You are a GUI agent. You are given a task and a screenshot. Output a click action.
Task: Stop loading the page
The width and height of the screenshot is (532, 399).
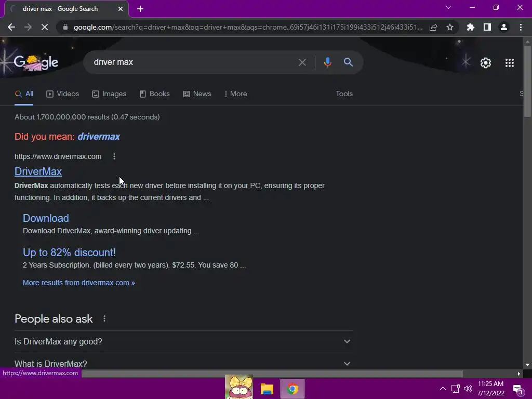coord(45,27)
